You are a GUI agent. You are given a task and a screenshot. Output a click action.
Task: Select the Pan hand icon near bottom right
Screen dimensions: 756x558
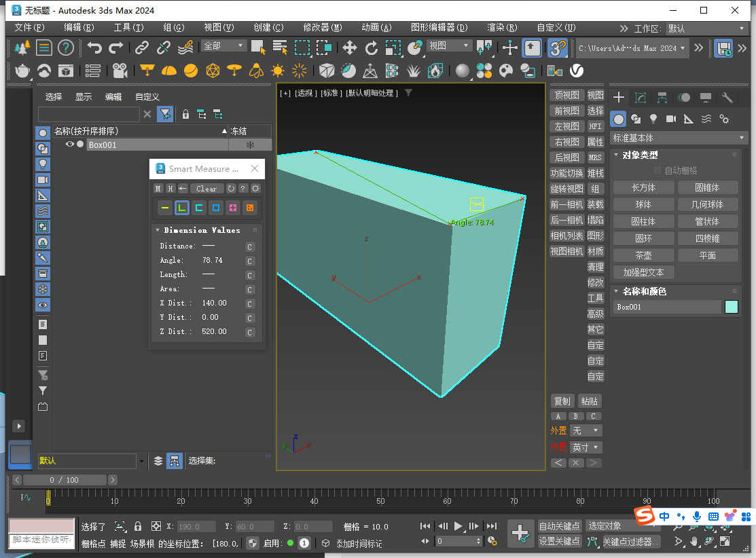(x=694, y=541)
